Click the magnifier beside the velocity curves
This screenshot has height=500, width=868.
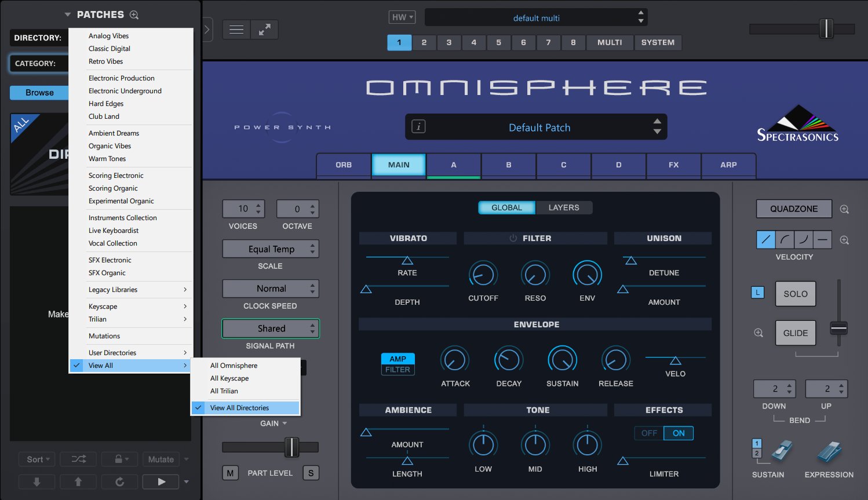[844, 240]
